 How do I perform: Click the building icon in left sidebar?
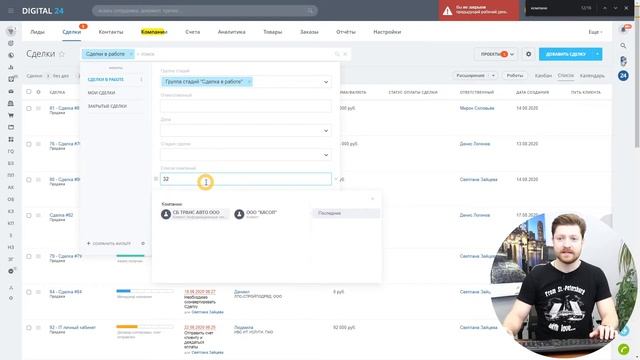click(11, 103)
